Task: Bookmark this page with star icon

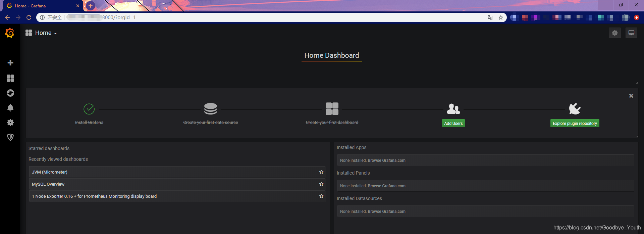Action: pyautogui.click(x=501, y=17)
